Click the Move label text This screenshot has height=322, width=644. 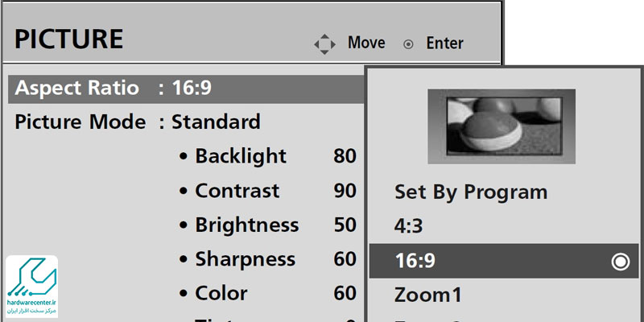[x=366, y=43]
